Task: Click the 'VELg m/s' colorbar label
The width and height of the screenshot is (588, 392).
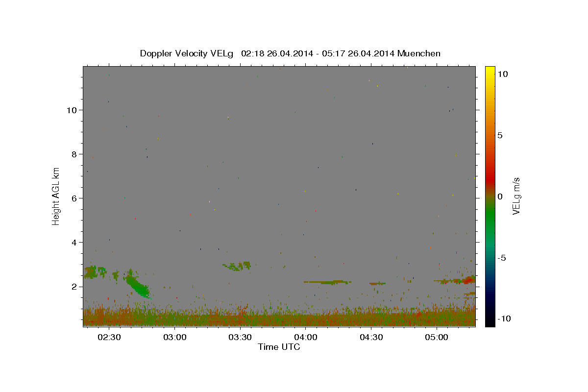Action: (x=516, y=196)
